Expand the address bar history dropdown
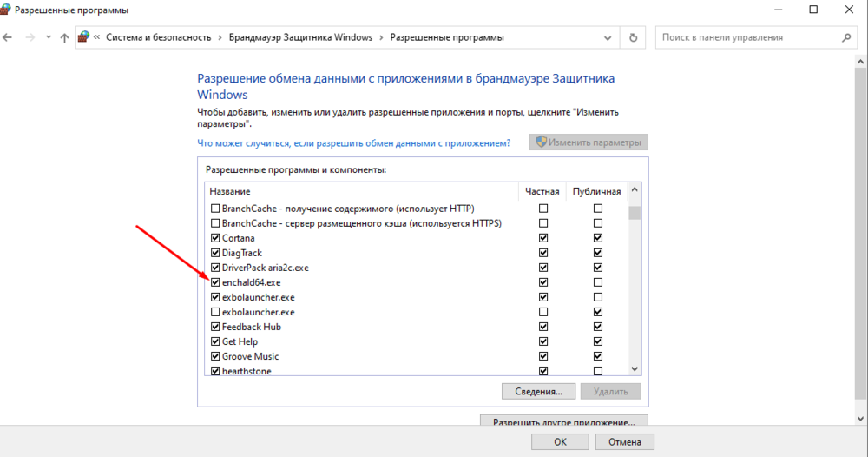Image resolution: width=868 pixels, height=457 pixels. coord(608,37)
